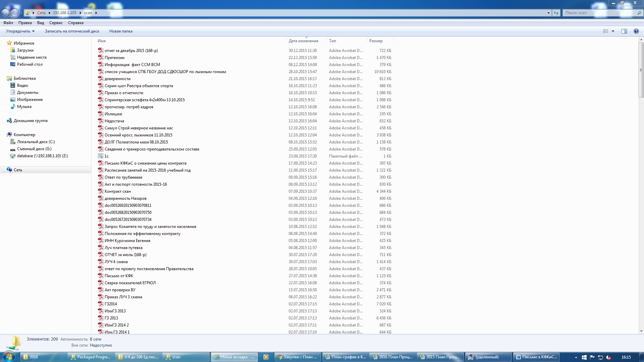Open the Сервис menu
The image size is (644, 362).
click(56, 23)
